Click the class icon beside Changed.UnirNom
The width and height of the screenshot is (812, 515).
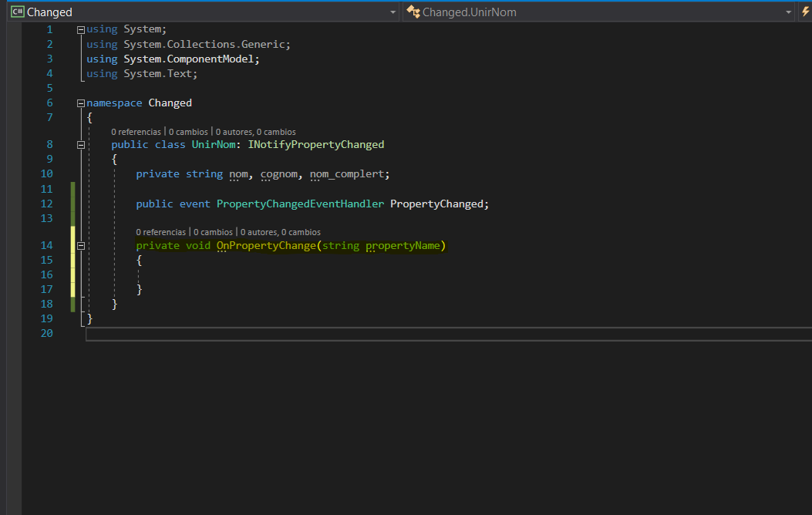click(x=413, y=12)
